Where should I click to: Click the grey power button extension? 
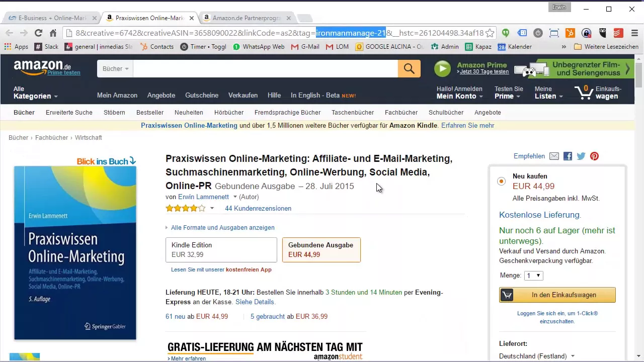(x=538, y=33)
